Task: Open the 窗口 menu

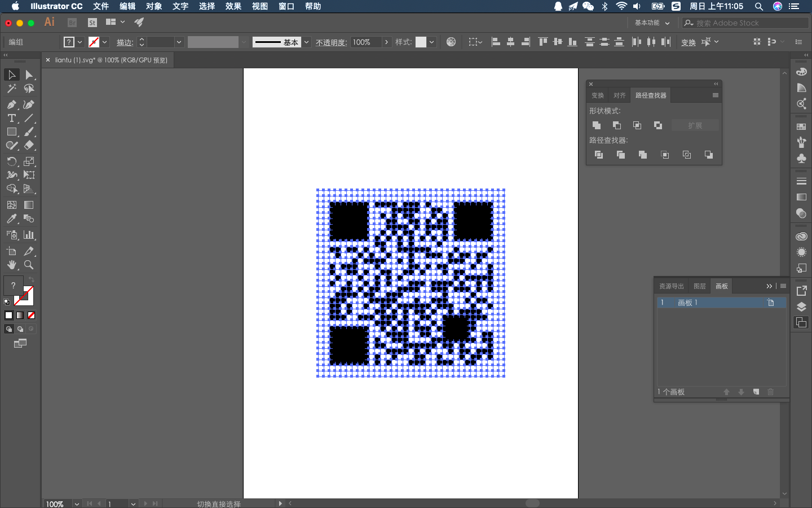Action: click(286, 6)
